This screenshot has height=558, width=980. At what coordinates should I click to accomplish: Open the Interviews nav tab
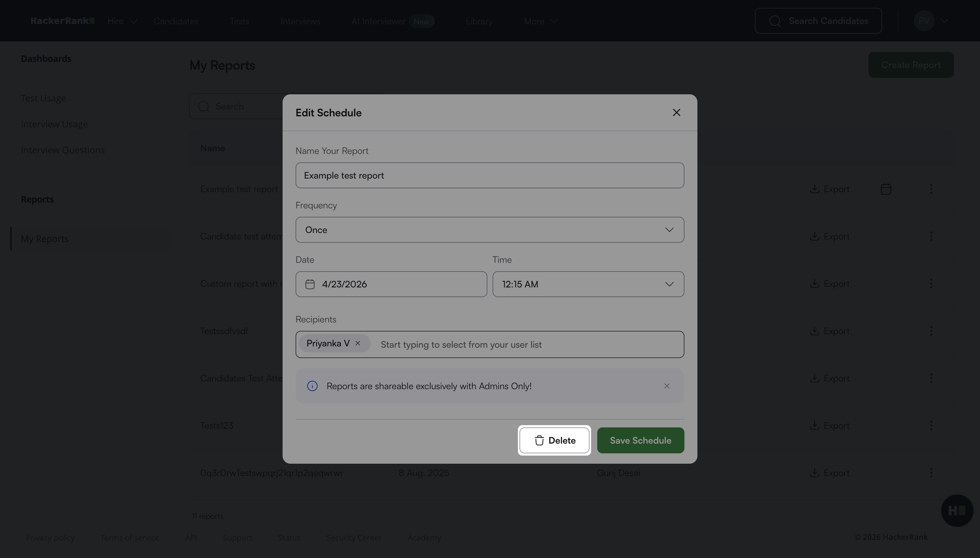pos(300,21)
